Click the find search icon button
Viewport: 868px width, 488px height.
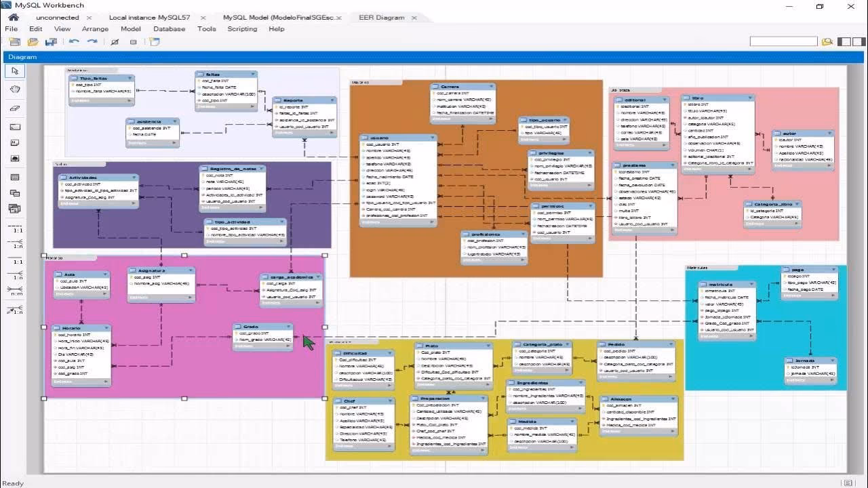[827, 42]
